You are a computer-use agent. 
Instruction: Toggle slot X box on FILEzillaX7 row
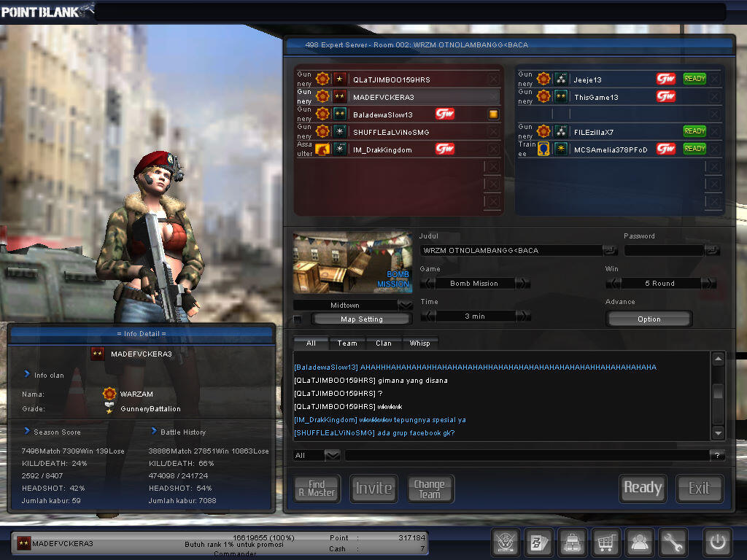[715, 132]
